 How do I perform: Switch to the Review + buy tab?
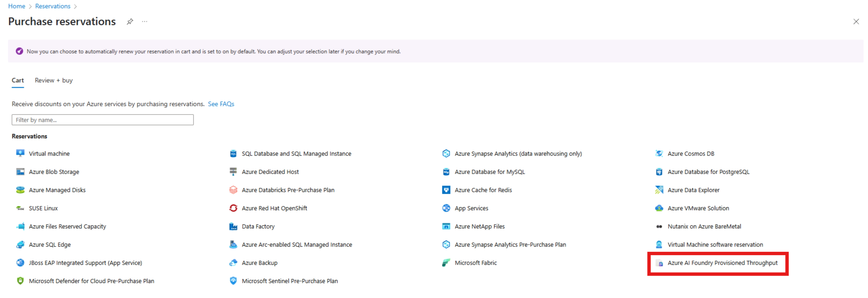coord(54,80)
